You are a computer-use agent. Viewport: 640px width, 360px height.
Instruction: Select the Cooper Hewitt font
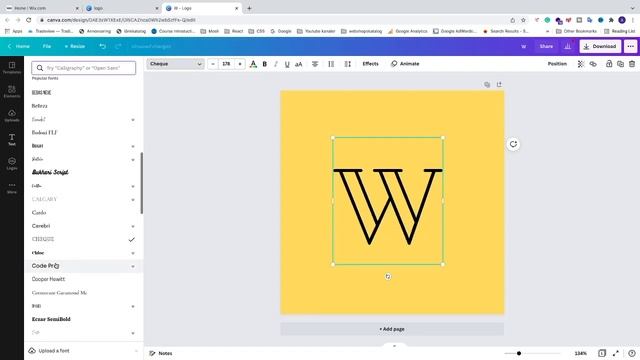pos(48,279)
